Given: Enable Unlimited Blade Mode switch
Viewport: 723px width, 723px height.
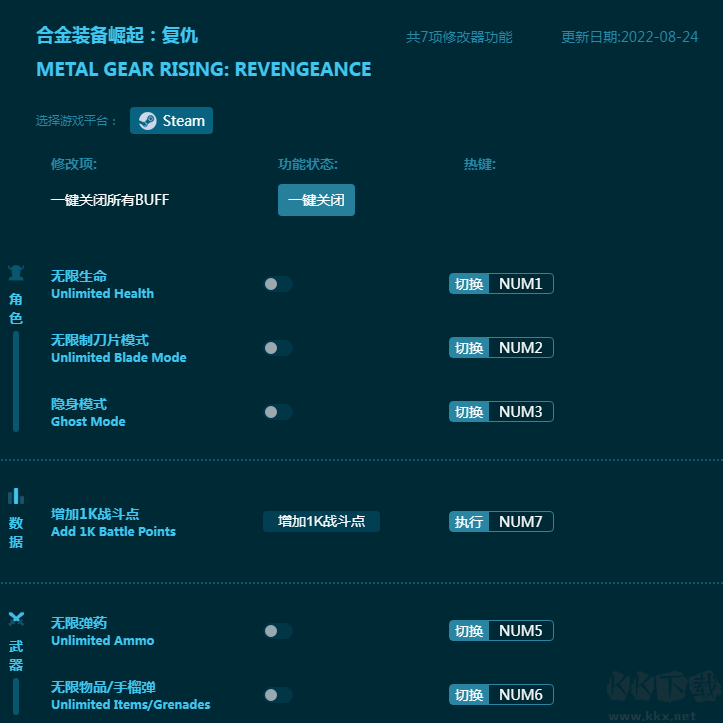Looking at the screenshot, I should [277, 348].
